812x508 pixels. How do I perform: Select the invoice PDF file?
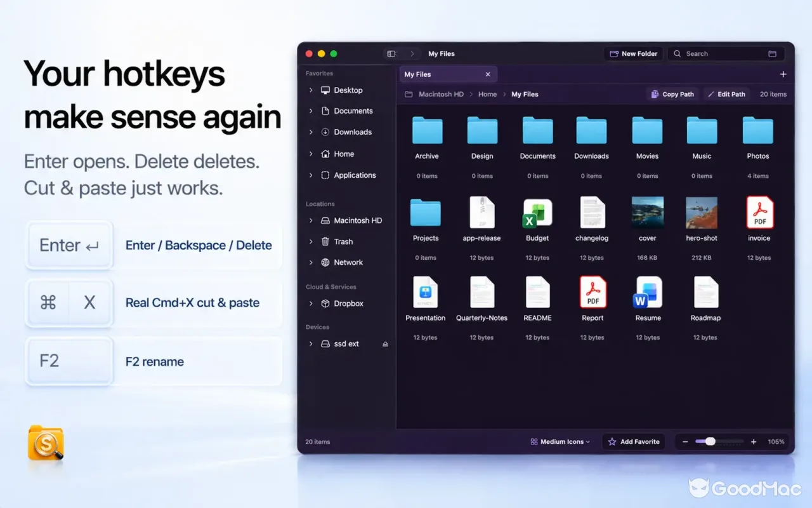tap(759, 212)
